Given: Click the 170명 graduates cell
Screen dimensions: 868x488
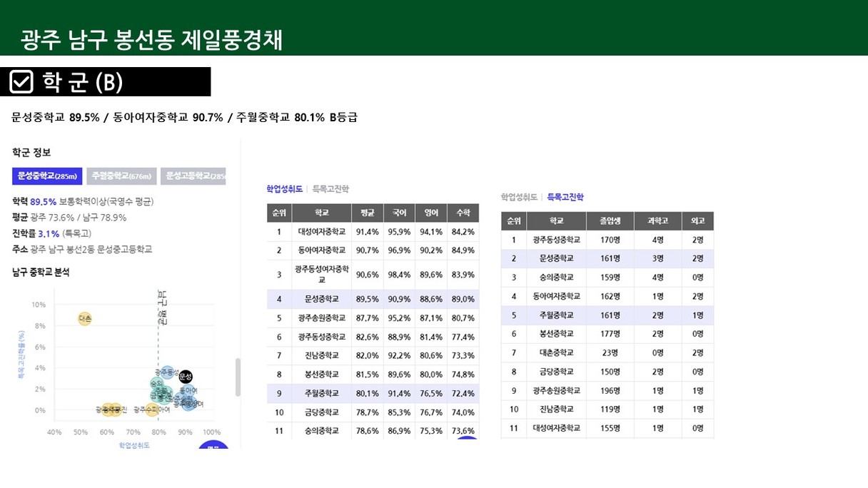Looking at the screenshot, I should 610,240.
